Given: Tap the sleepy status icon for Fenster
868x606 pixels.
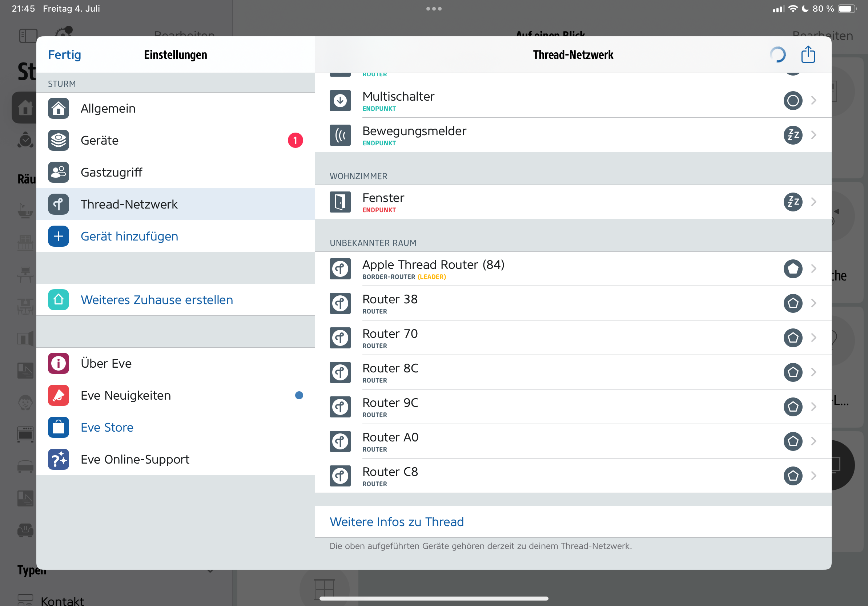Looking at the screenshot, I should (793, 202).
